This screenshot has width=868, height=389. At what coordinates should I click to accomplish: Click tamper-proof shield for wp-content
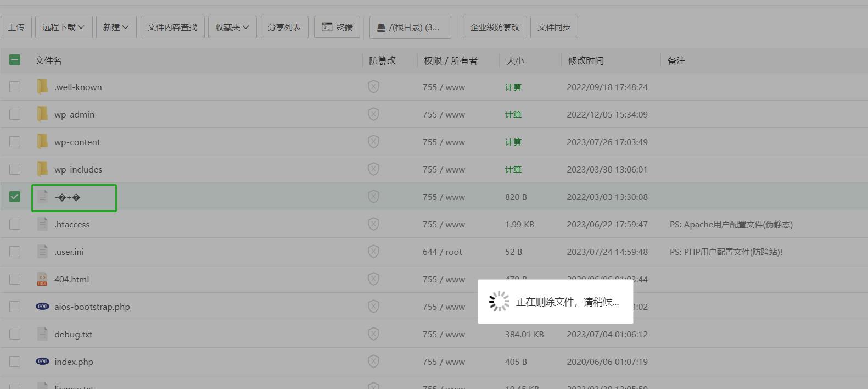click(x=373, y=142)
